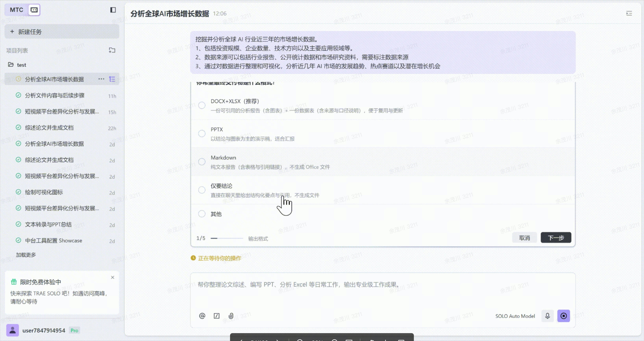Select the Markdown report option

click(202, 162)
